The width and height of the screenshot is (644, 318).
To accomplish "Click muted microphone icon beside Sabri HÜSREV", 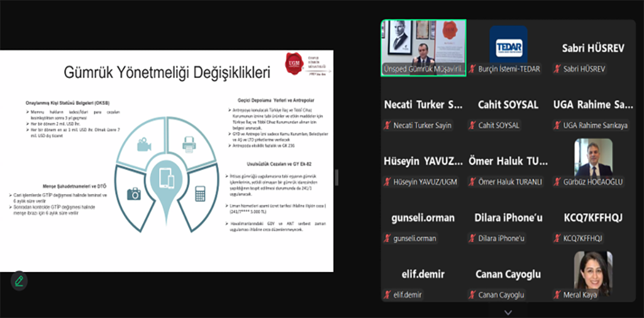I will [557, 69].
